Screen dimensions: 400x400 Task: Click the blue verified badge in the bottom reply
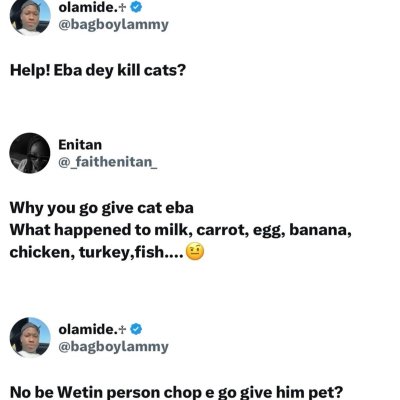pos(136,329)
